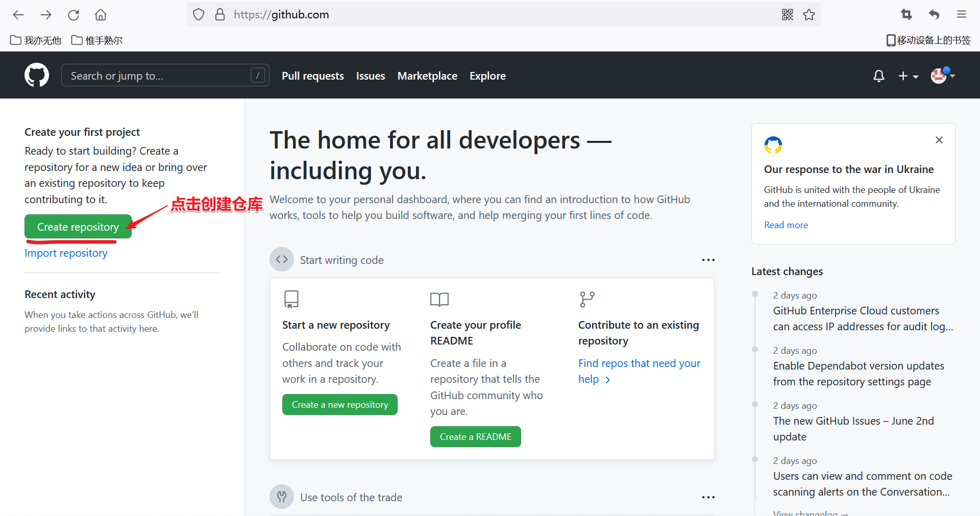Open the '+' create new menu
Viewport: 980px width, 516px height.
[x=908, y=76]
